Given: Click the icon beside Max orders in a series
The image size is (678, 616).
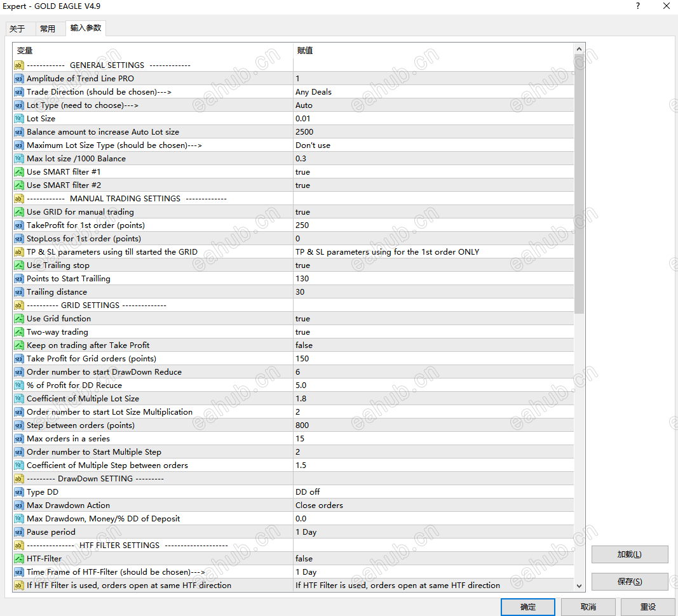Looking at the screenshot, I should (18, 439).
